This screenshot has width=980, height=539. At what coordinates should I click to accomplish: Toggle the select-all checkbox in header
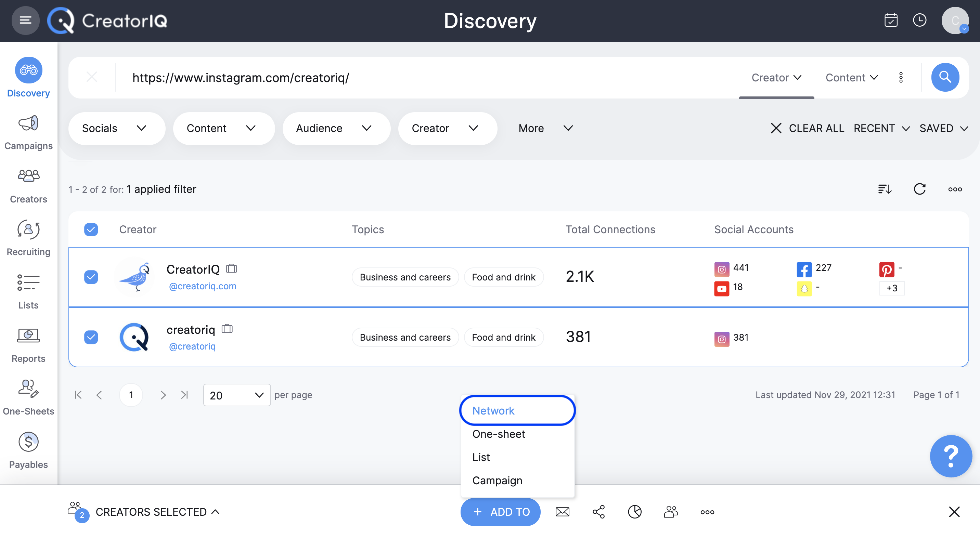(x=91, y=229)
